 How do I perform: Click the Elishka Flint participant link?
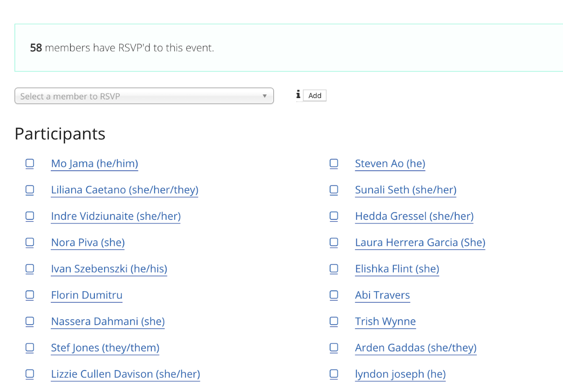point(397,269)
